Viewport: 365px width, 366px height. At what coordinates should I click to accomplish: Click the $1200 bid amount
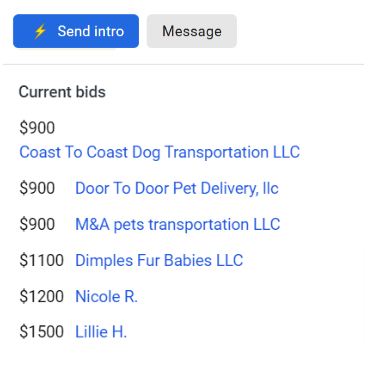(41, 296)
